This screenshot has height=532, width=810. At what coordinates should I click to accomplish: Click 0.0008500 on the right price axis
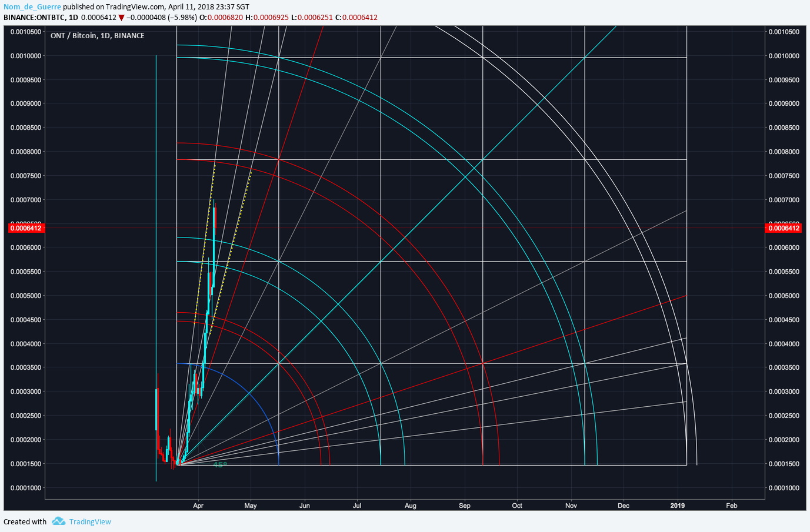784,128
